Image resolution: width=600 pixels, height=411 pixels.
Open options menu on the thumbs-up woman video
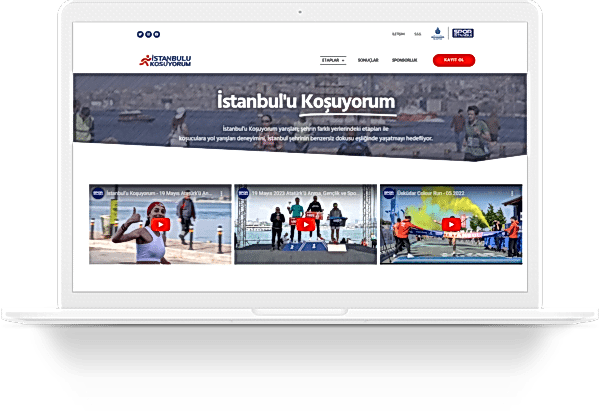[222, 194]
